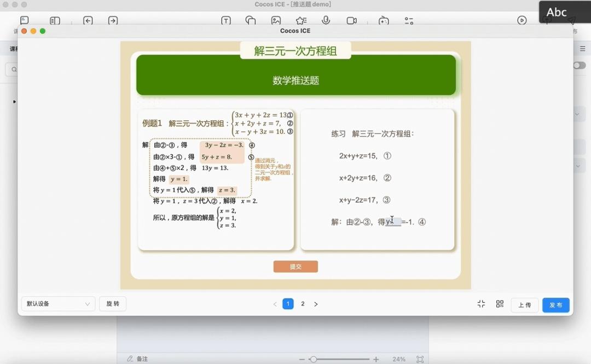The width and height of the screenshot is (591, 364).
Task: Click the video camera icon
Action: click(x=351, y=20)
